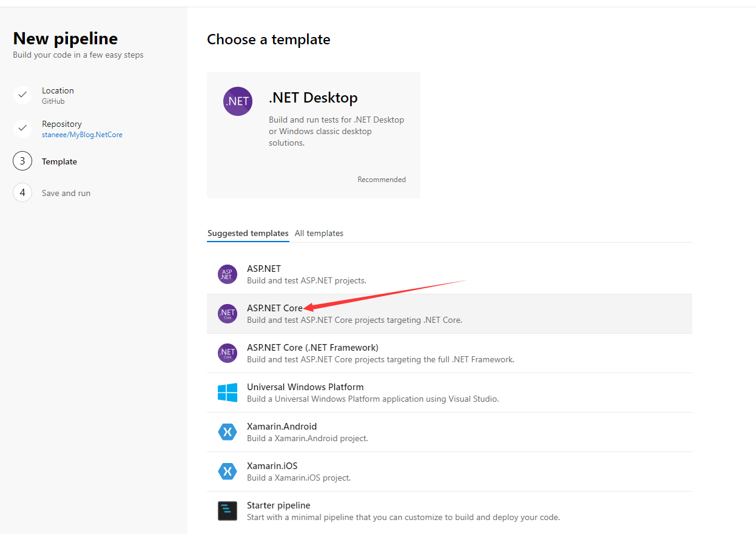Click the ASP.NET template icon
Screen dimensions: 756x534
click(x=228, y=274)
